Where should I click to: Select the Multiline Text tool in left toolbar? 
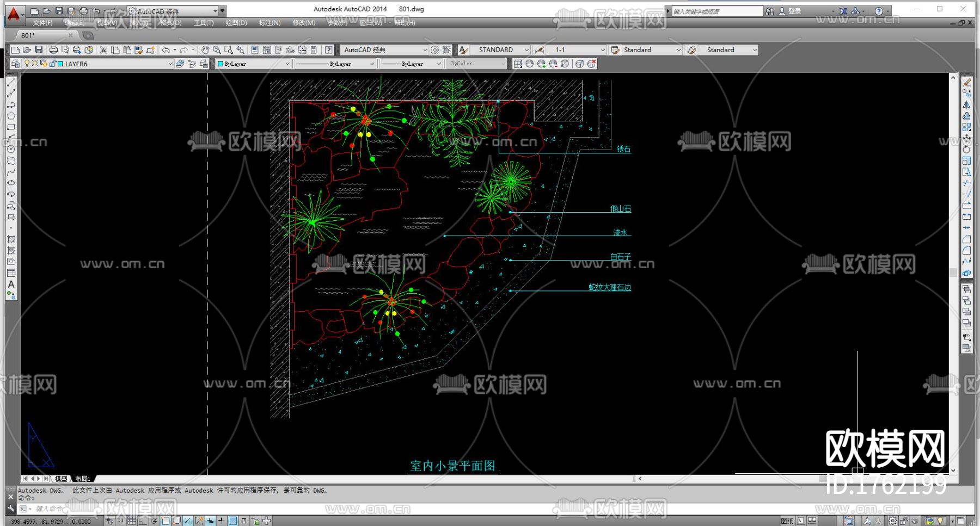click(x=11, y=284)
